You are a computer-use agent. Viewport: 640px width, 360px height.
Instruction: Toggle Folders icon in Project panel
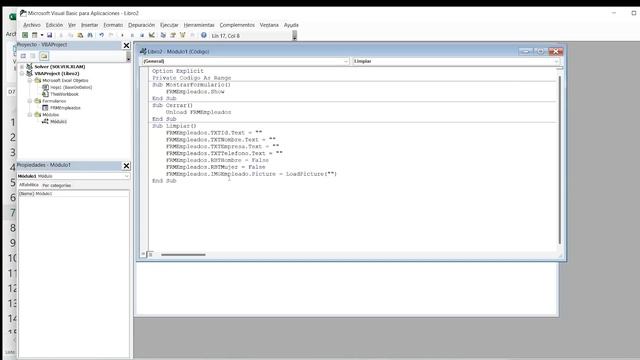44,56
